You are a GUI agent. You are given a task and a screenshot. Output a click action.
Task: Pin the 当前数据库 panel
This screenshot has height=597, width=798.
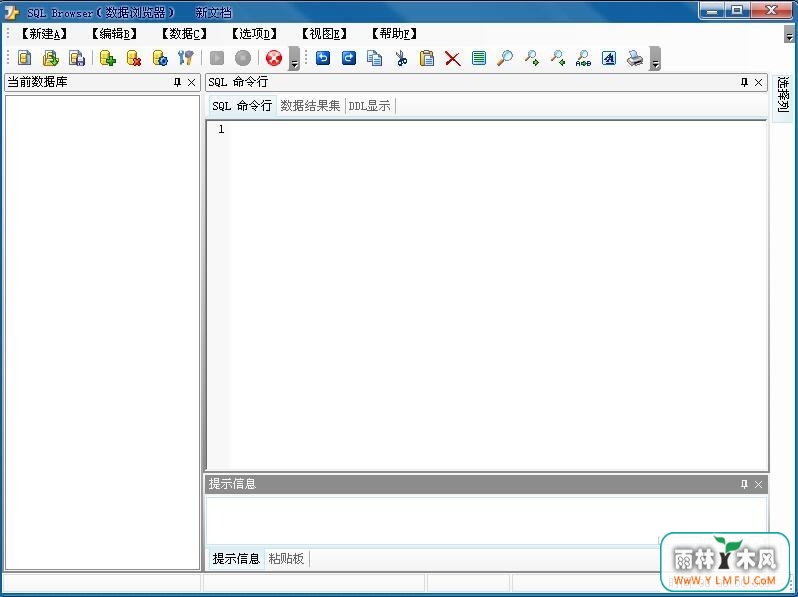(x=177, y=82)
